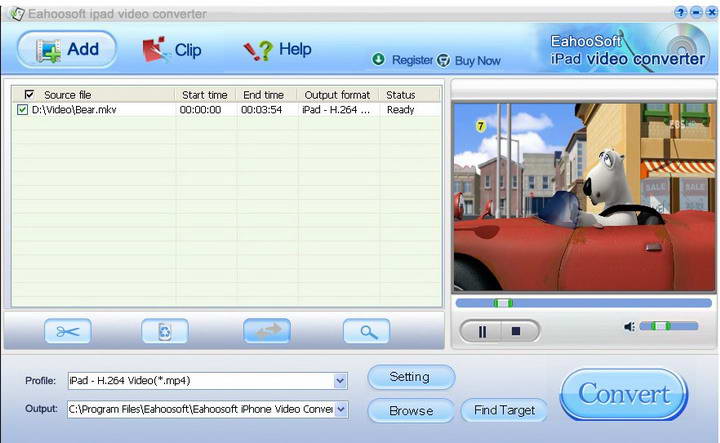720x443 pixels.
Task: Click the Register link
Action: [412, 60]
